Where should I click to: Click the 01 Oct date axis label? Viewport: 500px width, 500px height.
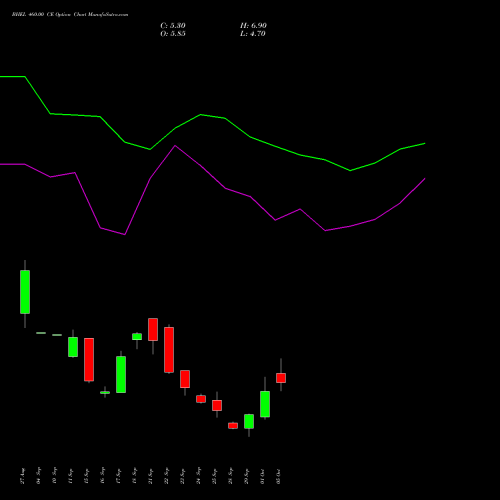[263, 477]
